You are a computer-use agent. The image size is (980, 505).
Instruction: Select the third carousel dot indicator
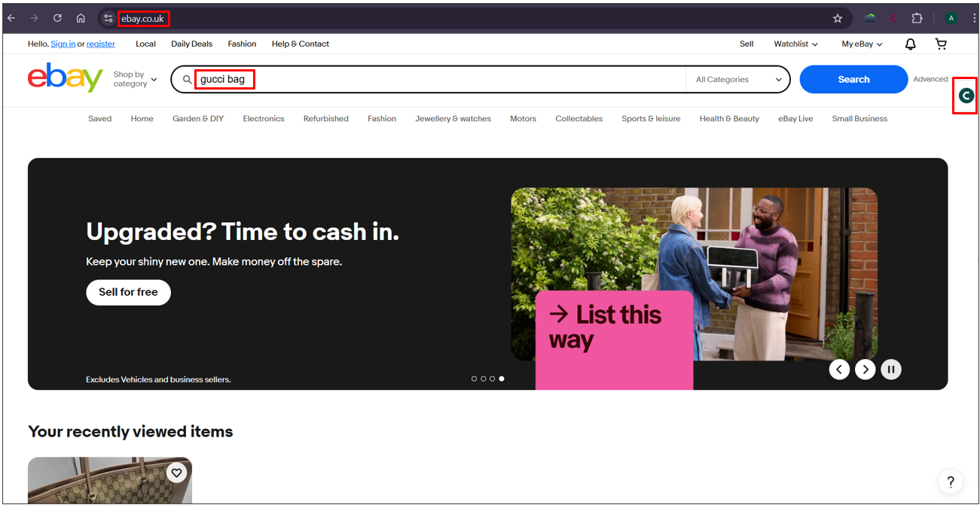[492, 379]
